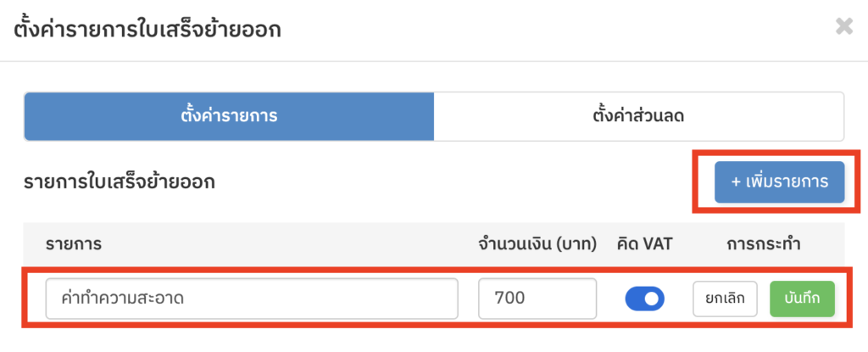Click the number 700 in the amount box
The image size is (868, 352).
510,299
